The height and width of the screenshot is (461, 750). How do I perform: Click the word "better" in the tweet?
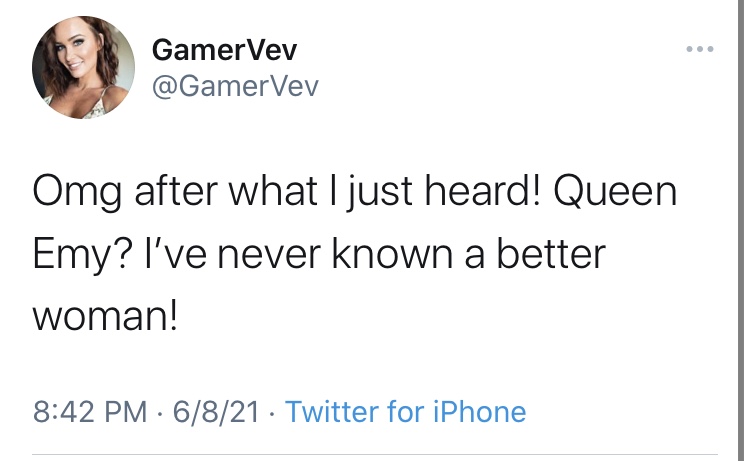coord(551,253)
